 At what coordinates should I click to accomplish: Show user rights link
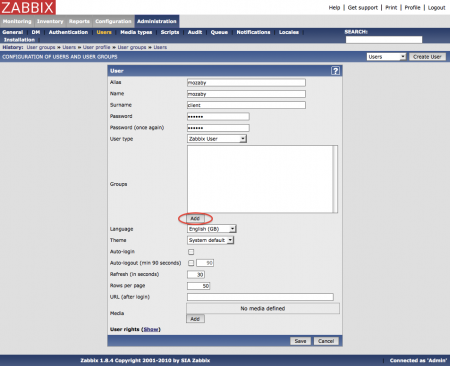tap(151, 329)
